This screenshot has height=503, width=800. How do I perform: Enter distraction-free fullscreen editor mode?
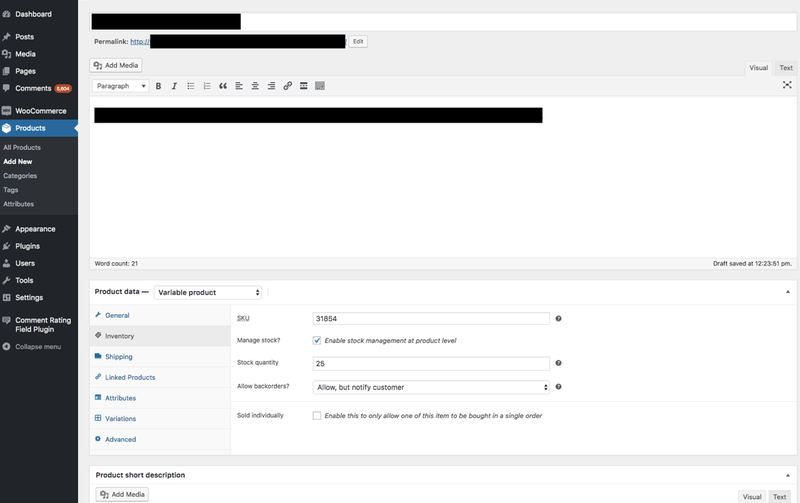pyautogui.click(x=787, y=85)
